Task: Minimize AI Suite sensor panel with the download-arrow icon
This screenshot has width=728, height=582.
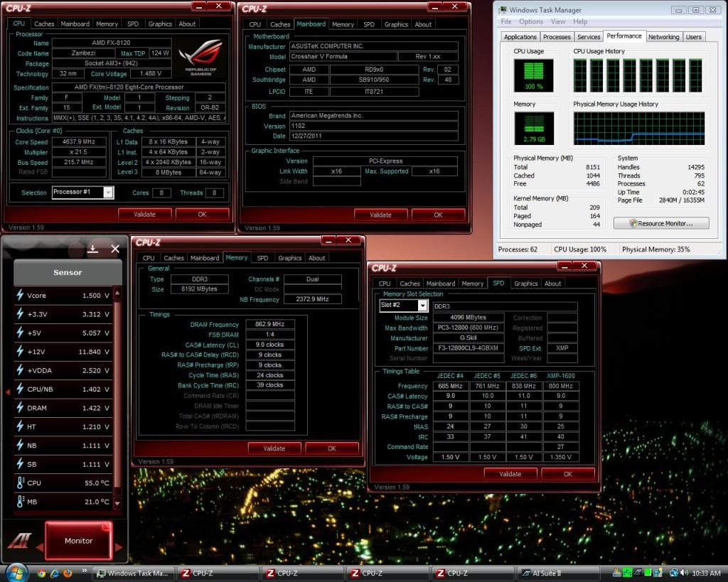Action: pyautogui.click(x=92, y=249)
